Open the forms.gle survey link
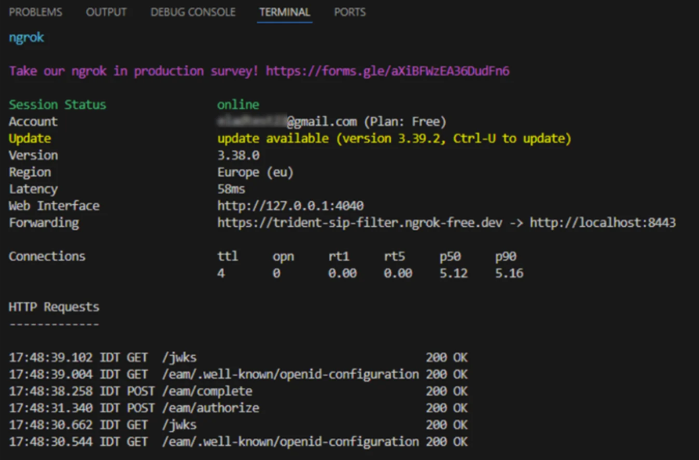 pos(387,71)
